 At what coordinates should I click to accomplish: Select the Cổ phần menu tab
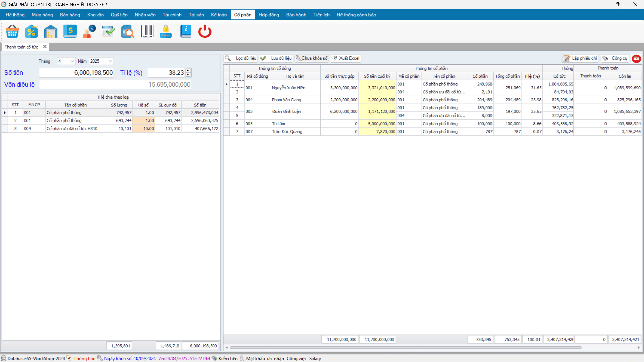(x=243, y=15)
